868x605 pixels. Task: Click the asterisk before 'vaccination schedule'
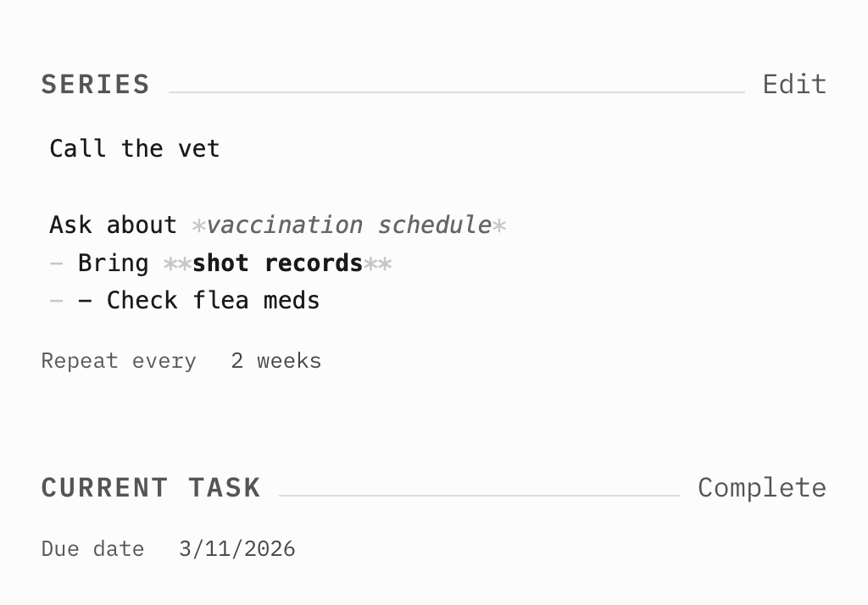(x=198, y=225)
